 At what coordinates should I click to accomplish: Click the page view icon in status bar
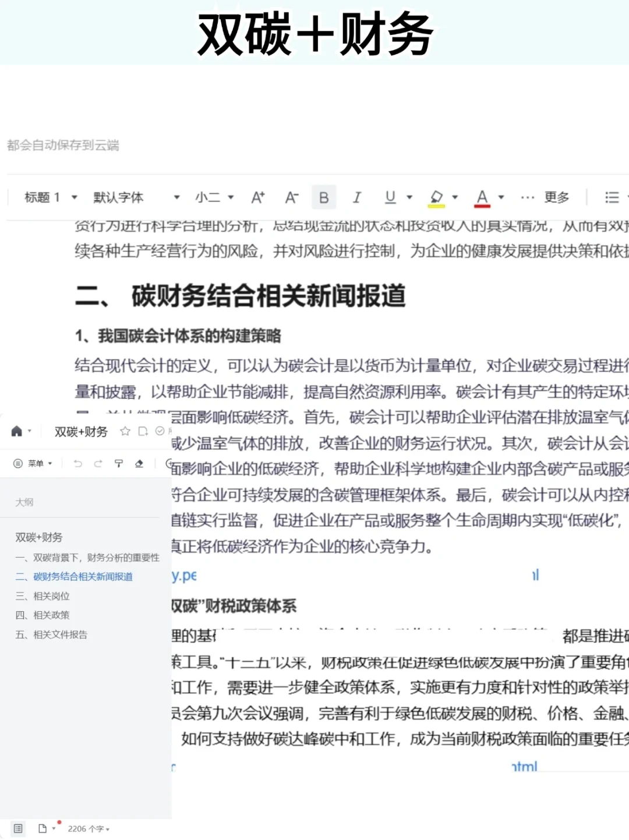point(43,828)
